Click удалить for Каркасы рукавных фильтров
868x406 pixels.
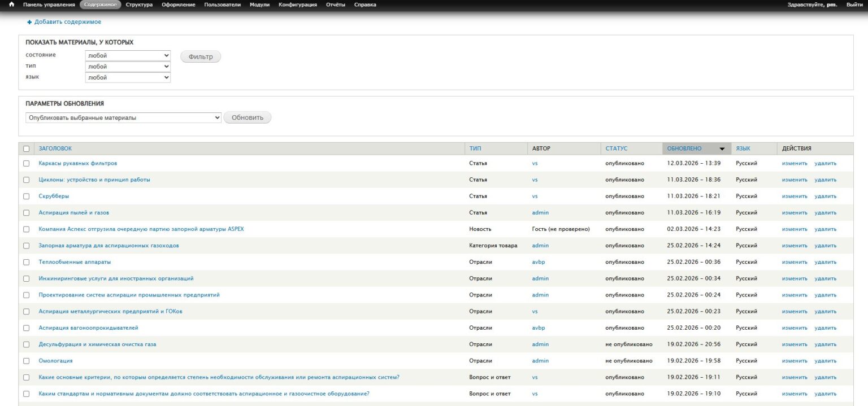(x=825, y=163)
